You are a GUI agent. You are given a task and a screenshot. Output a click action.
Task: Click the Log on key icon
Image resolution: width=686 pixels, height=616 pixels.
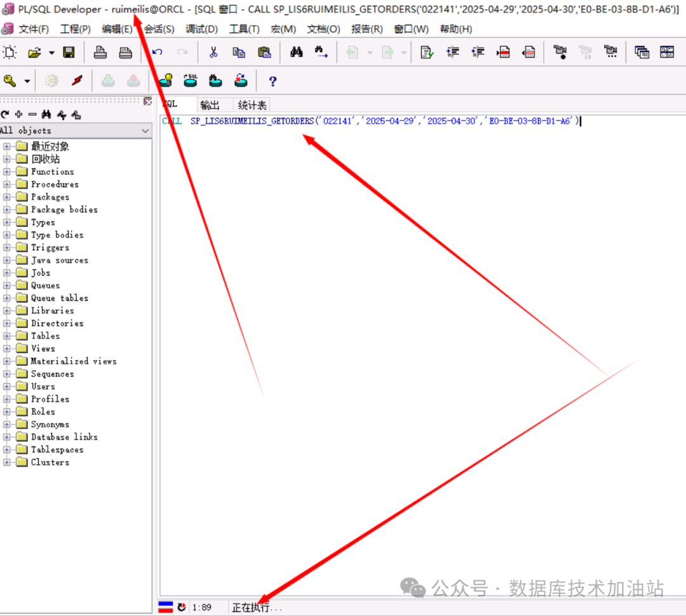(10, 81)
